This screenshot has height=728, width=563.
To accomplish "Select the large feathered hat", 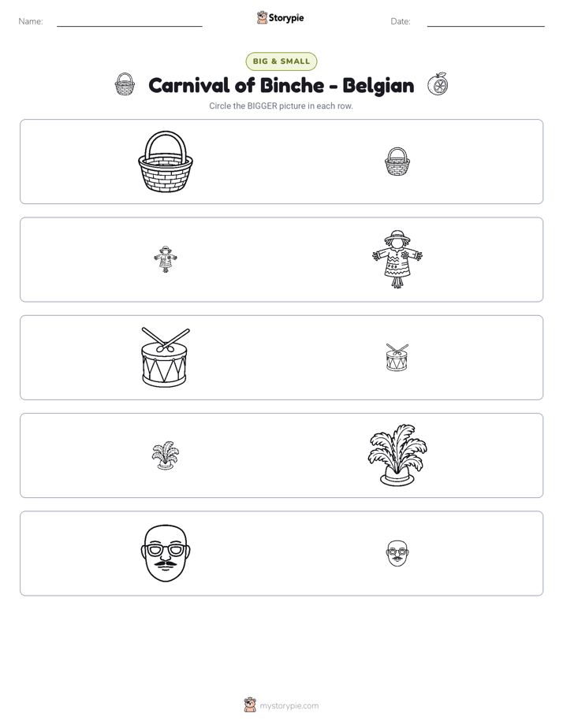I will [x=397, y=455].
